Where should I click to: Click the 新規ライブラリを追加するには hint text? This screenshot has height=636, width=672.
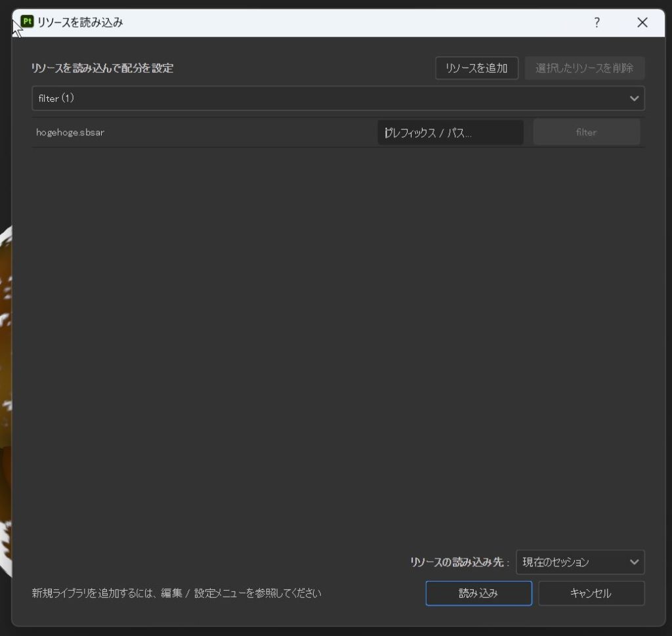(177, 594)
